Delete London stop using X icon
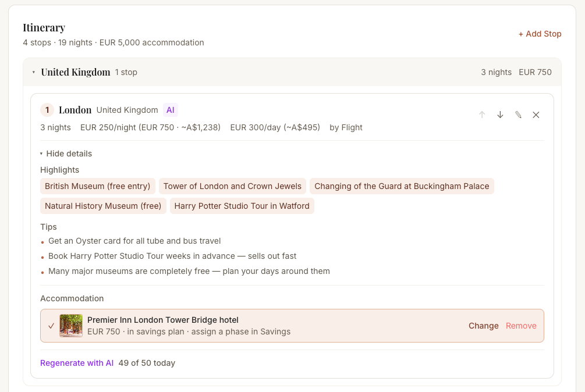 pyautogui.click(x=536, y=115)
